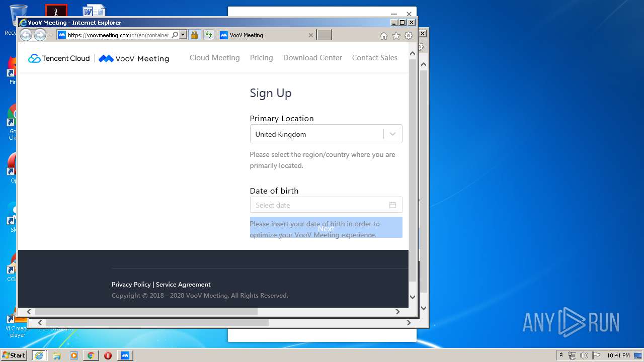Click the clock showing 10:41 PM

pyautogui.click(x=618, y=355)
